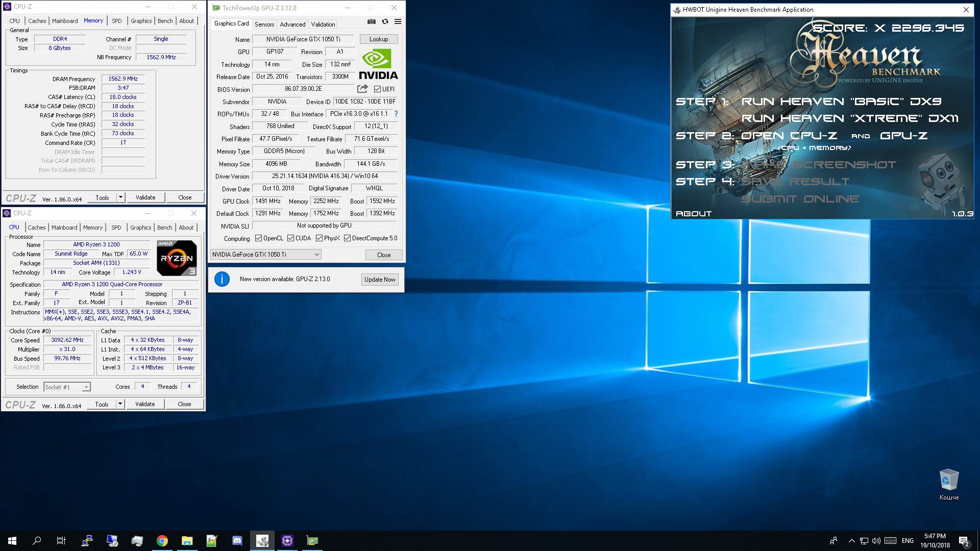Screen dimensions: 980x551
Task: Open the volume control in system tray
Action: tap(876, 541)
